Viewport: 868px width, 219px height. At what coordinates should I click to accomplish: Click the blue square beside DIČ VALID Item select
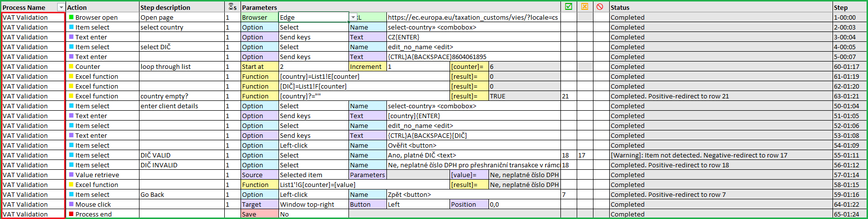pyautogui.click(x=71, y=155)
